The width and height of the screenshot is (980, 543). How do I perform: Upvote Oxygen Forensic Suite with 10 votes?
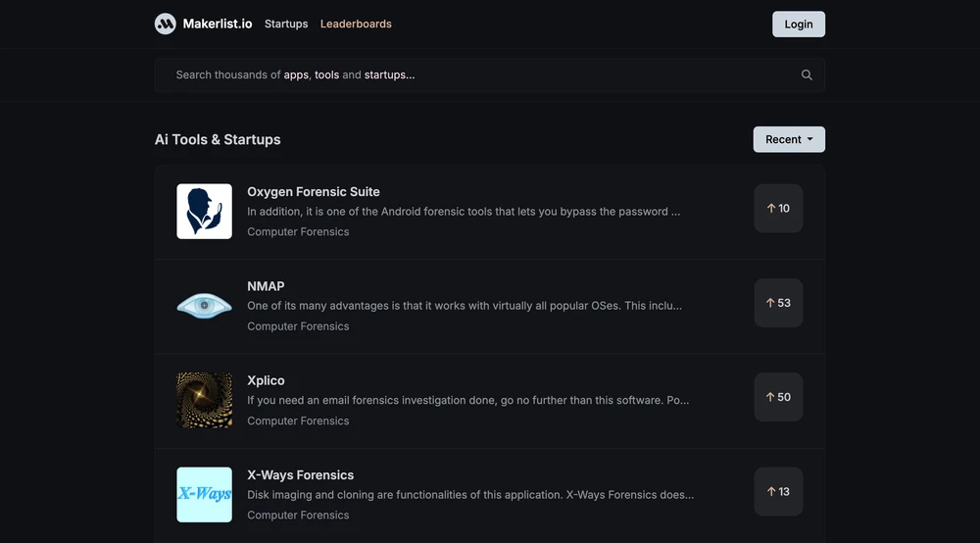778,208
